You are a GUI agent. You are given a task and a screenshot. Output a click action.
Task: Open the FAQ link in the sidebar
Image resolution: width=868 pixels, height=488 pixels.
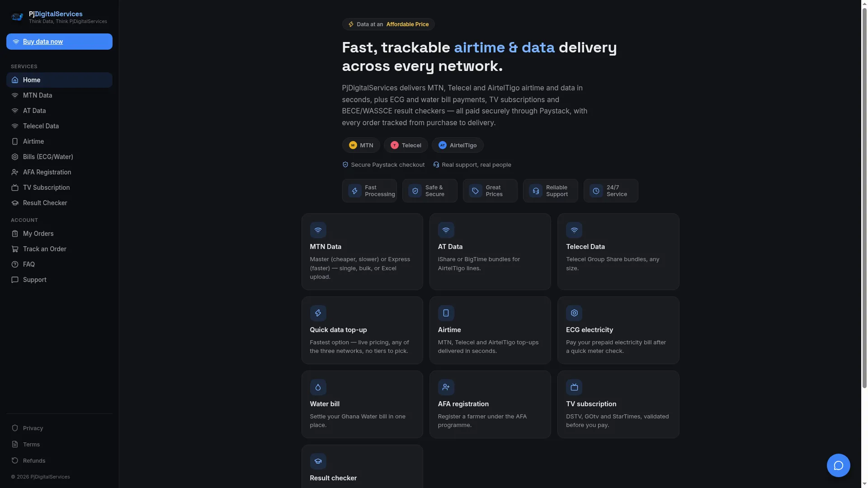point(59,264)
